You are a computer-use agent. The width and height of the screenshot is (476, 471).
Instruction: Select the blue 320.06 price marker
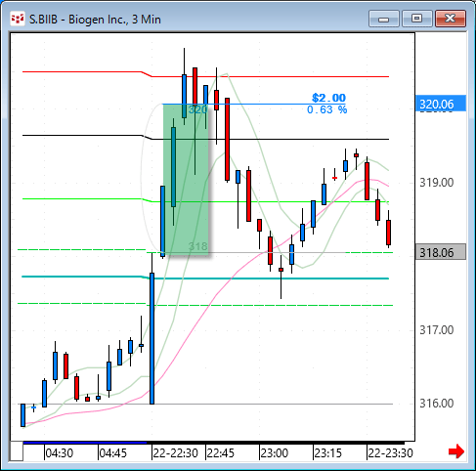point(441,104)
